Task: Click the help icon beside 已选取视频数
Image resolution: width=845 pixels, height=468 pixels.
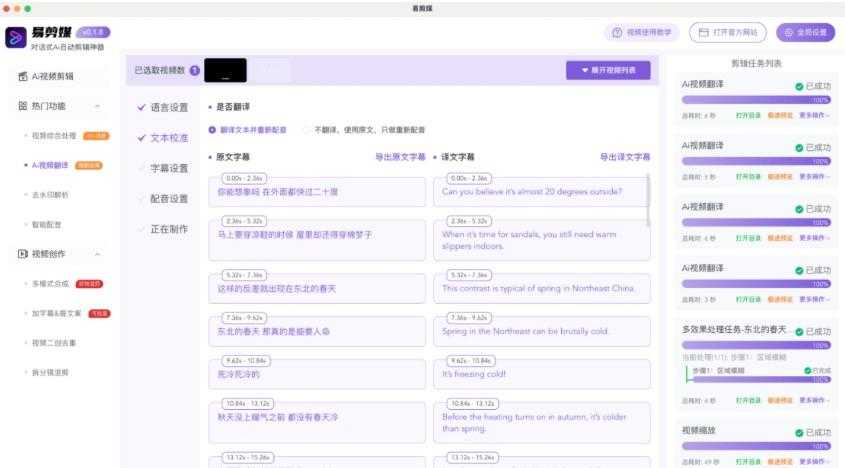Action: [194, 71]
